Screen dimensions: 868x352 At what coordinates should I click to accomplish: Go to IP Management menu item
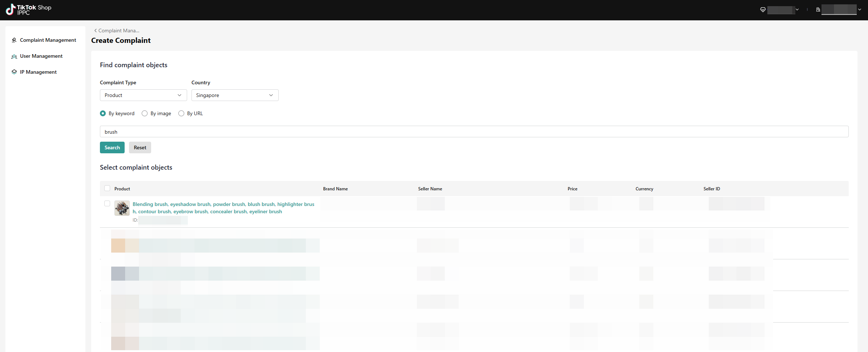(x=38, y=72)
